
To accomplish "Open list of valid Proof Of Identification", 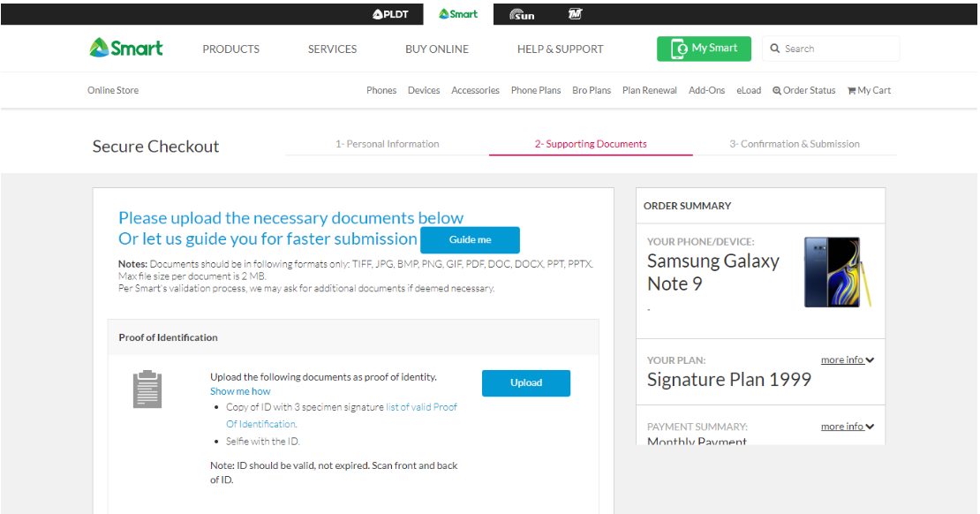I will pyautogui.click(x=342, y=415).
